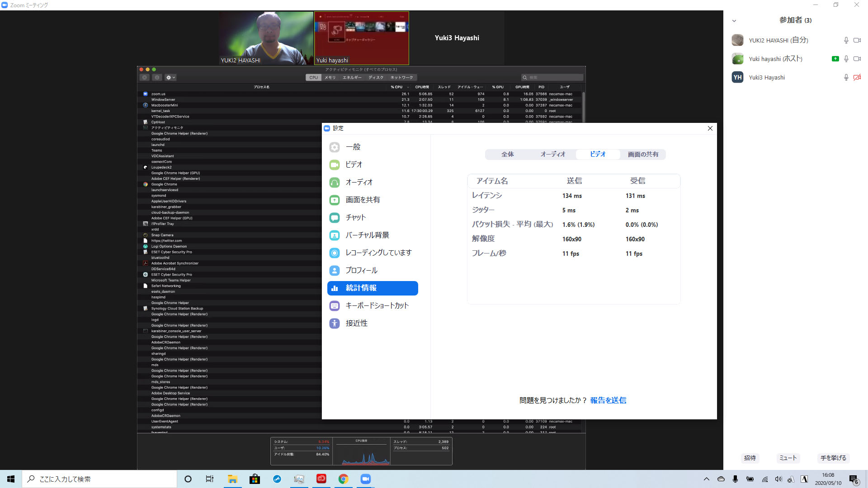This screenshot has width=868, height=488.
Task: Toggle YUKI2 HAYASHI microphone in participants
Action: (846, 40)
